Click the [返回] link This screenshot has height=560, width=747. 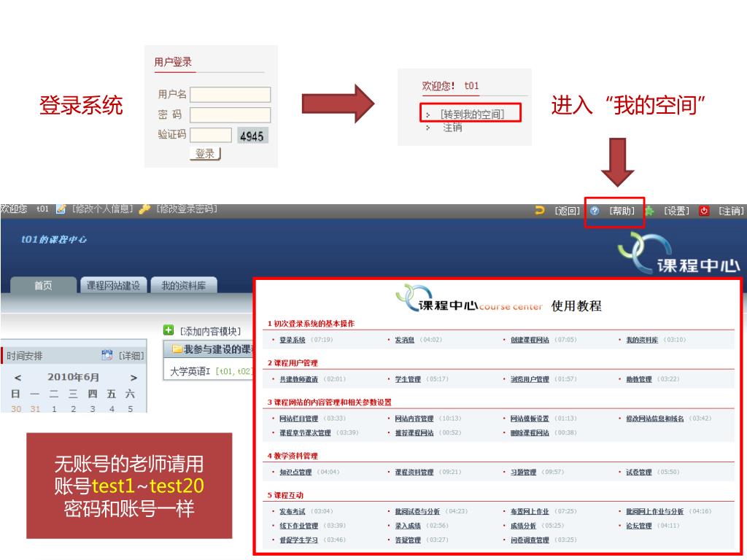coord(567,211)
